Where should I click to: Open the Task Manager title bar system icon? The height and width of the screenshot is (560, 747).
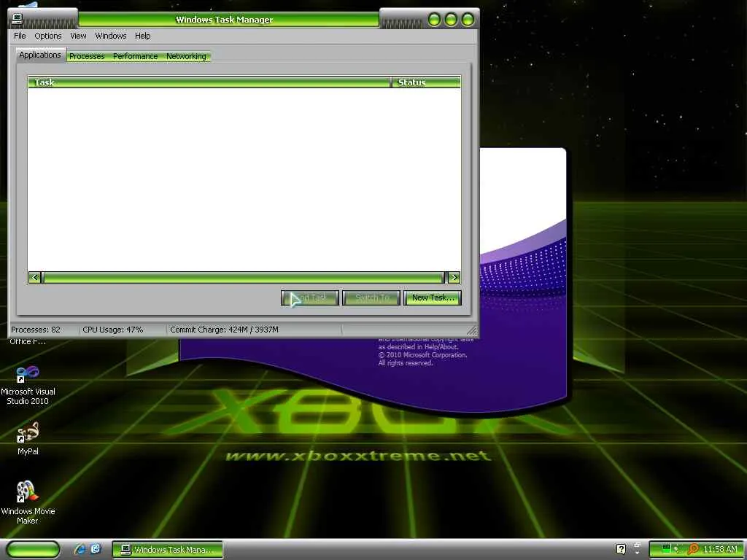click(x=18, y=18)
